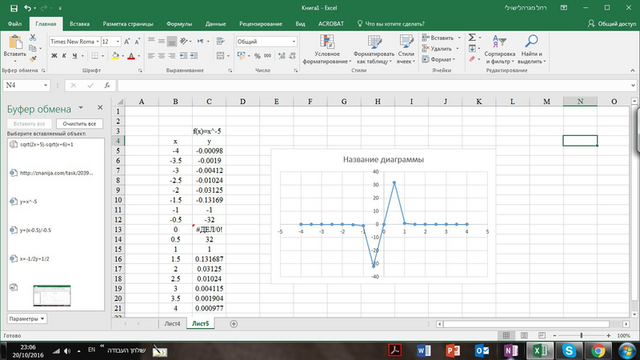640x360 pixels.
Task: Expand the Times New Roman font dropdown
Action: pyautogui.click(x=98, y=42)
